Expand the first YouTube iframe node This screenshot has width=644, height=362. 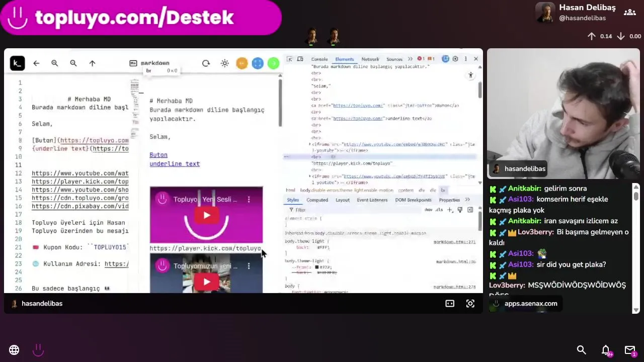pyautogui.click(x=310, y=144)
